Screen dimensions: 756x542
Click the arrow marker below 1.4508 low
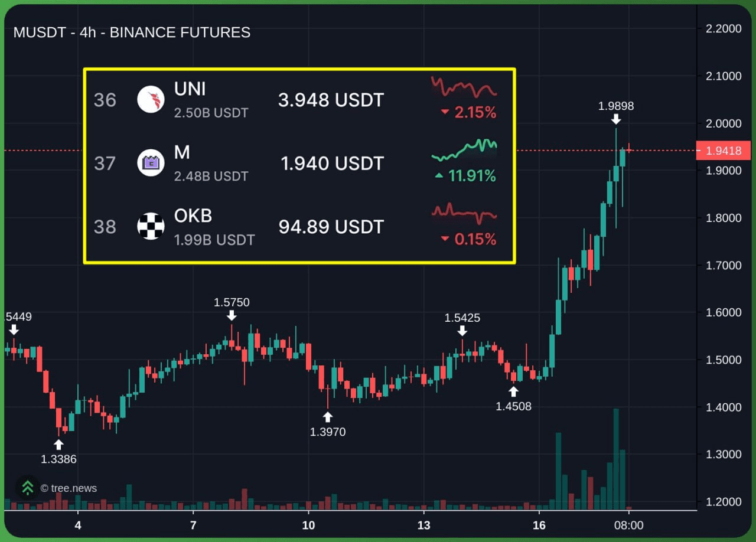pos(514,391)
